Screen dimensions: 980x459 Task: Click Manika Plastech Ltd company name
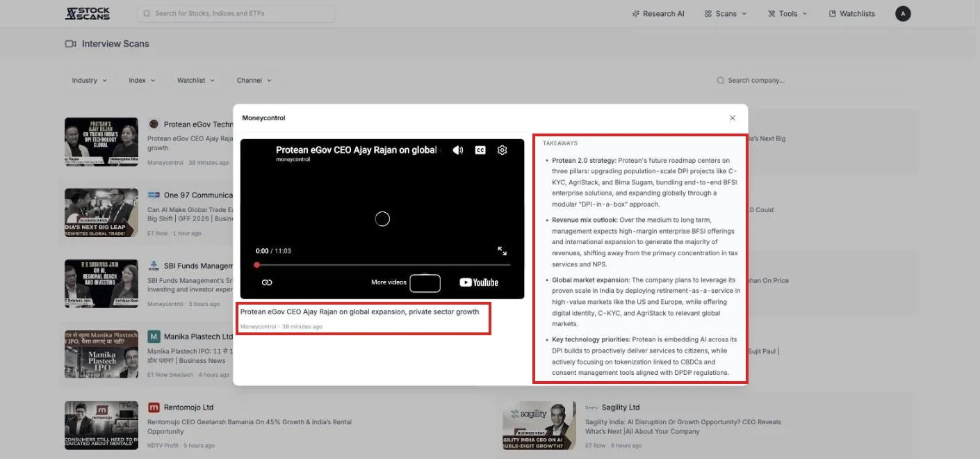(198, 337)
